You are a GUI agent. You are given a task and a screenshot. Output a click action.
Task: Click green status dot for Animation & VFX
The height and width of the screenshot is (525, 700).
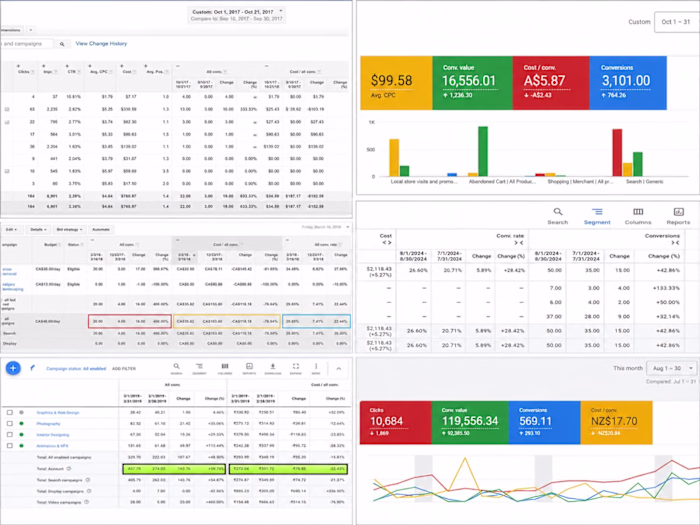[x=21, y=446]
